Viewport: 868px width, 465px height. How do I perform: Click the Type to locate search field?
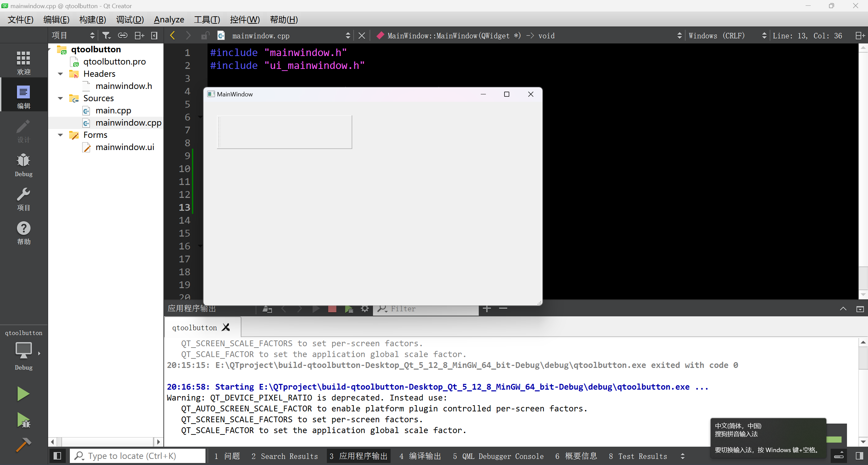point(136,455)
